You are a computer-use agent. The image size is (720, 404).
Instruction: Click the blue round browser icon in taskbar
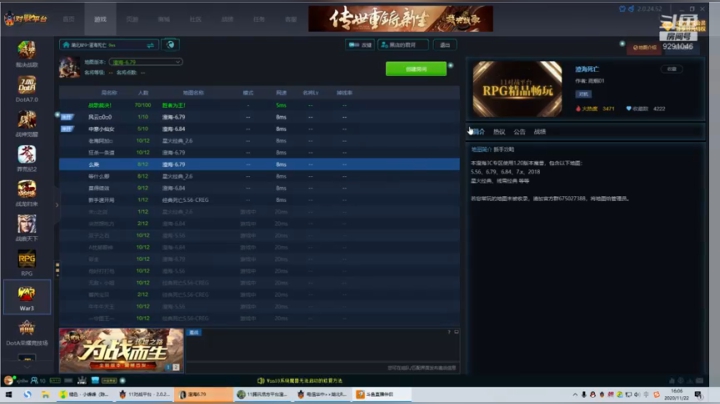coord(28,394)
